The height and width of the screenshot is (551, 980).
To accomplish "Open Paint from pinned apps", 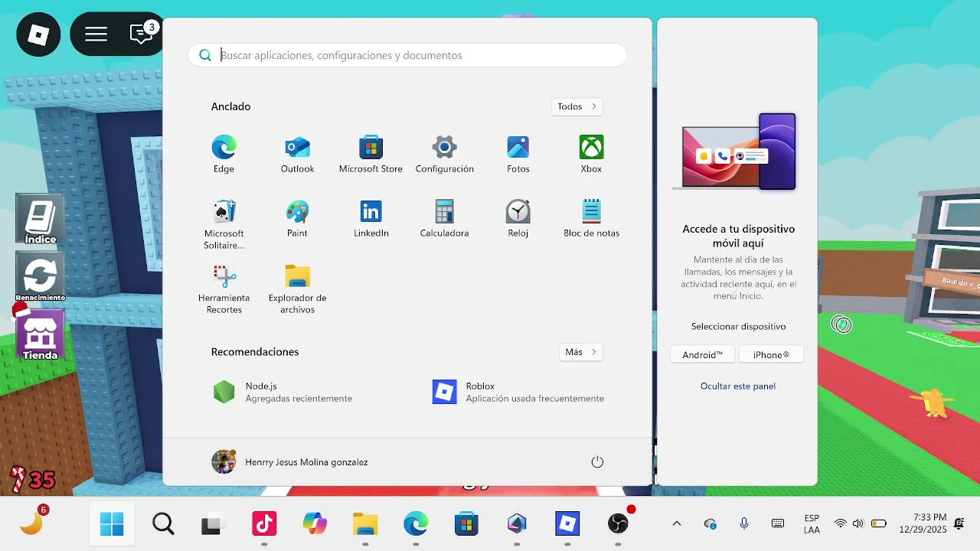I will pos(297,218).
